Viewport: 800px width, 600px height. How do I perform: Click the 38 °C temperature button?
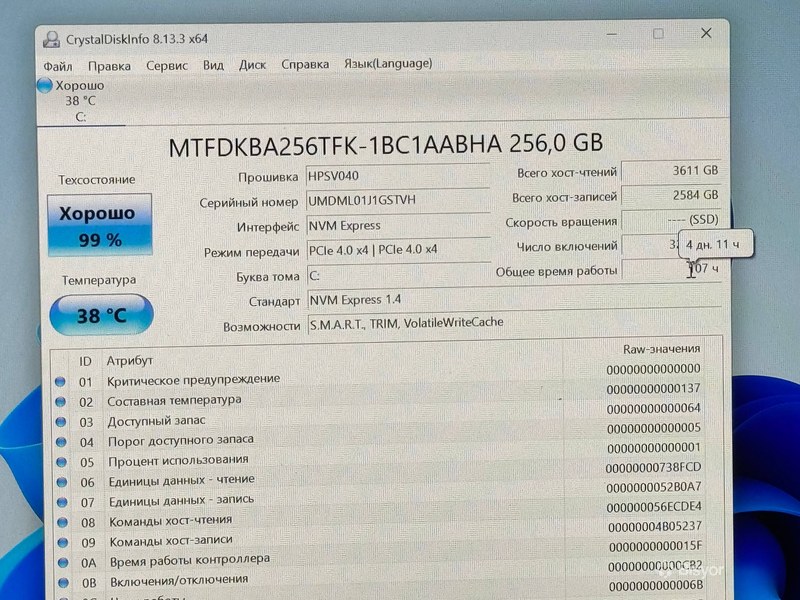(x=101, y=315)
